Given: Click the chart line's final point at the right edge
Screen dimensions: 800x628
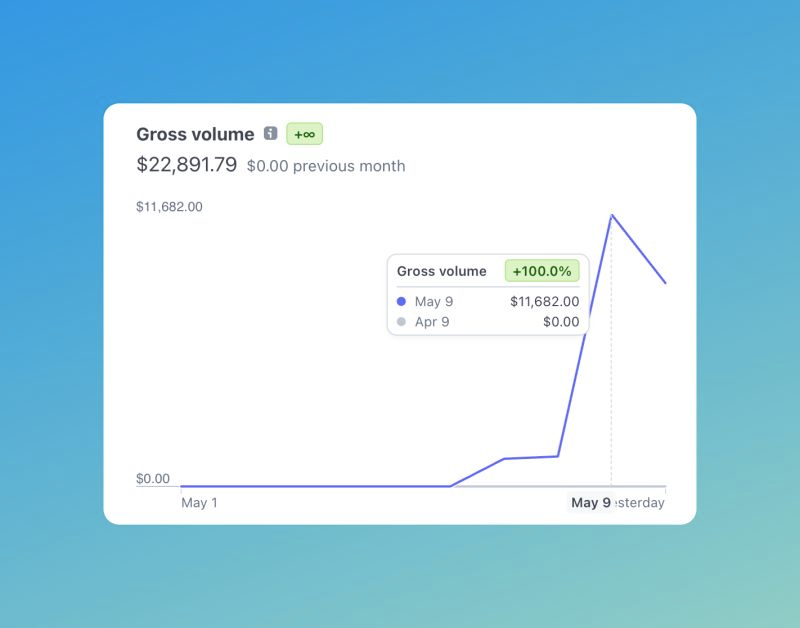Looking at the screenshot, I should coord(665,282).
